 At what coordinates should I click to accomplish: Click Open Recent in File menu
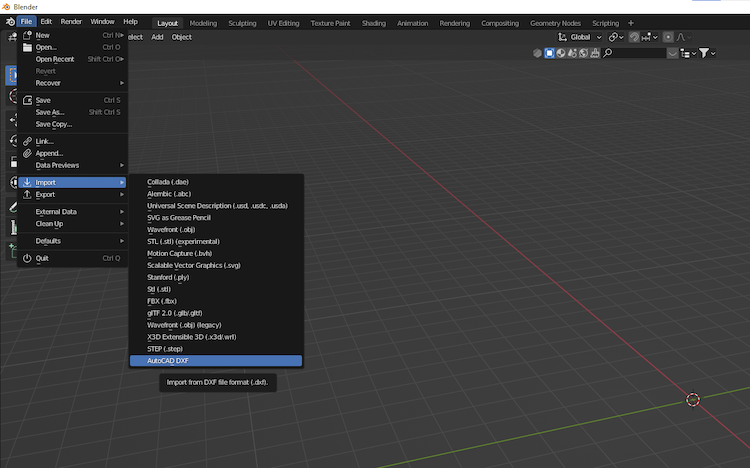(72, 59)
